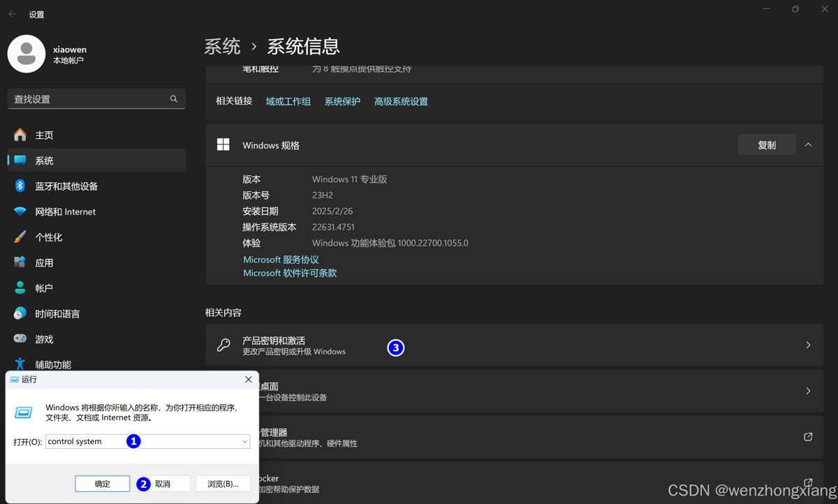Click the 22631.4751 build number

(334, 228)
